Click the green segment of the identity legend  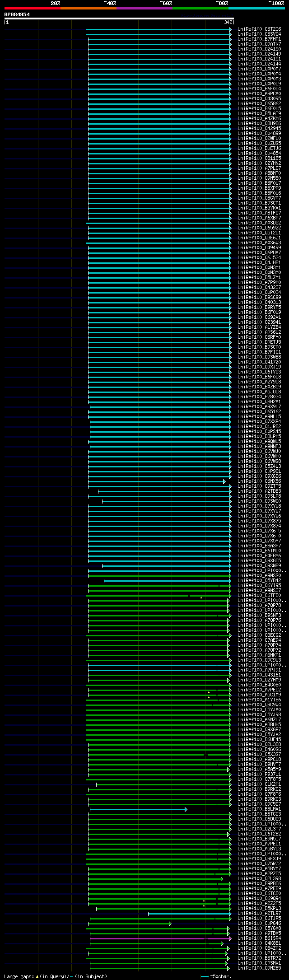200,8
